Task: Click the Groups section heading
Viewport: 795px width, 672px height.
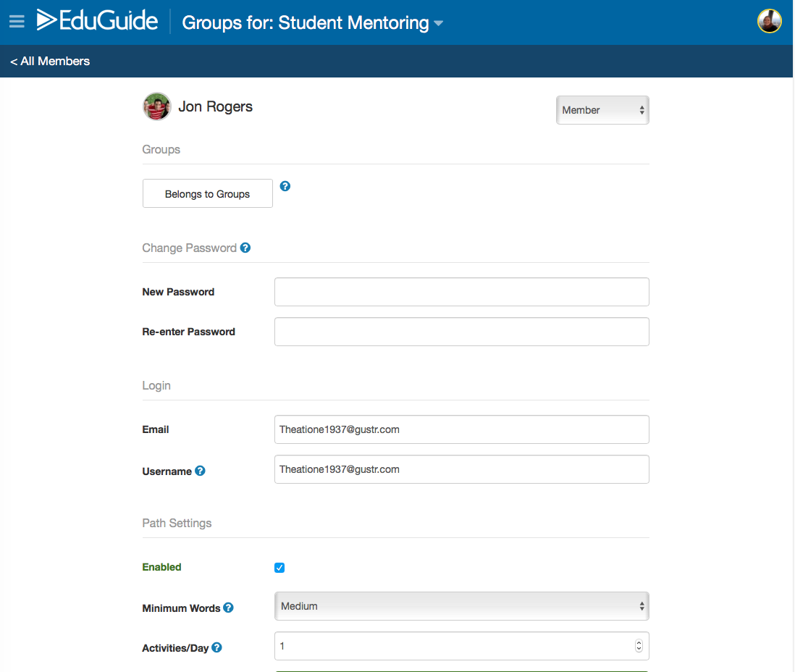Action: click(x=161, y=149)
